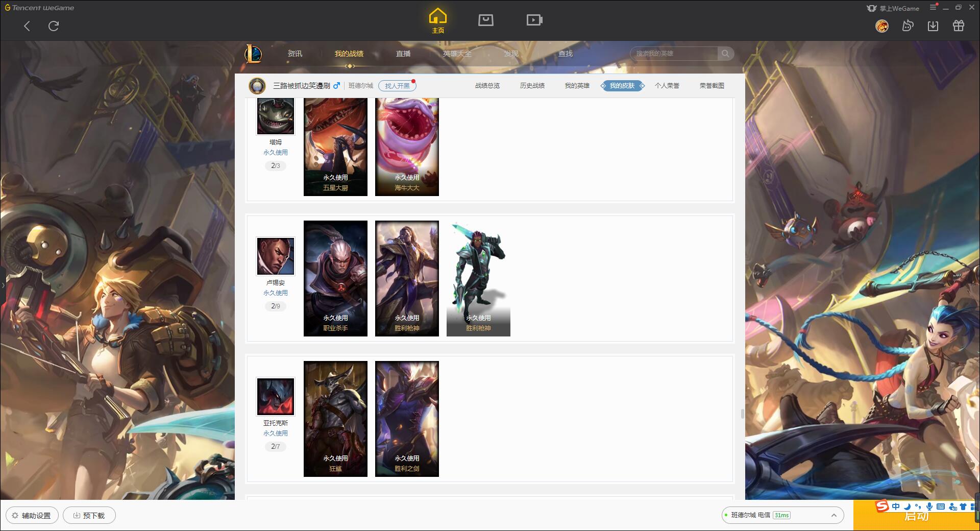Switch to 战绩总览 sub-tab
Image resolution: width=980 pixels, height=531 pixels.
pyautogui.click(x=487, y=86)
